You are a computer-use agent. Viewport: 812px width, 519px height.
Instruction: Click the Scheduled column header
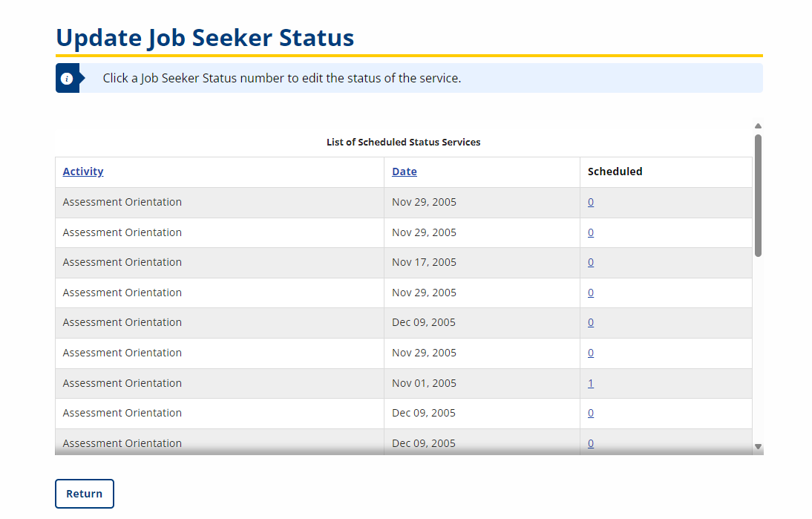click(615, 172)
